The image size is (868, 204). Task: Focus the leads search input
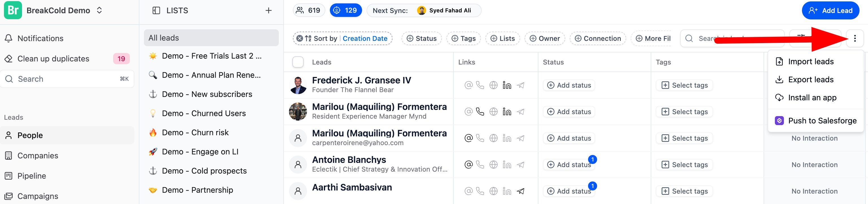733,38
